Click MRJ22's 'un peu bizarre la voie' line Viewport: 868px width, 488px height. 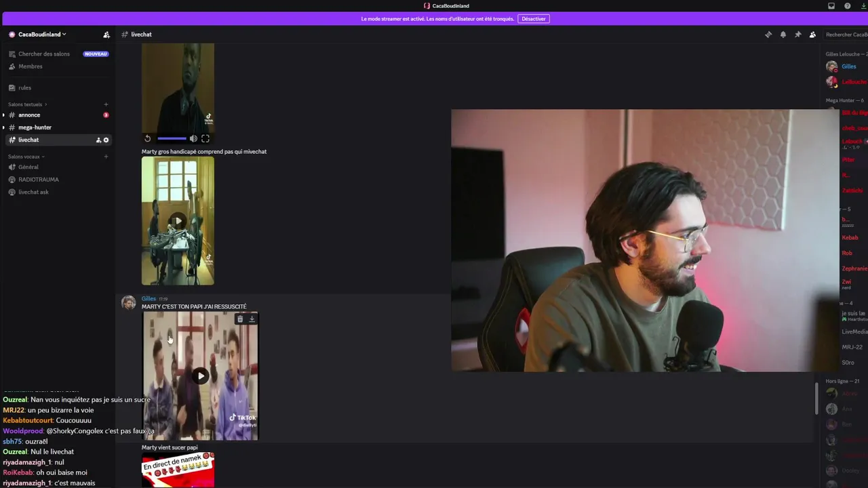tap(48, 410)
